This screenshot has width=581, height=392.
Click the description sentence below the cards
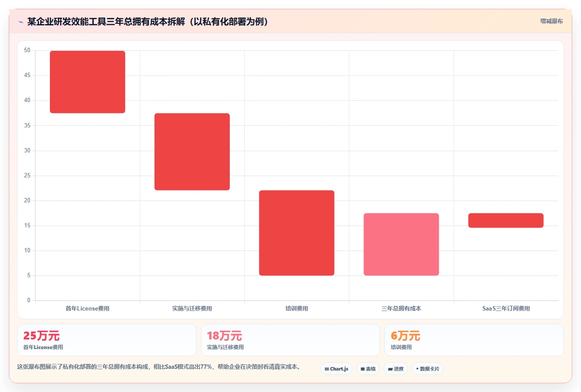pos(160,367)
